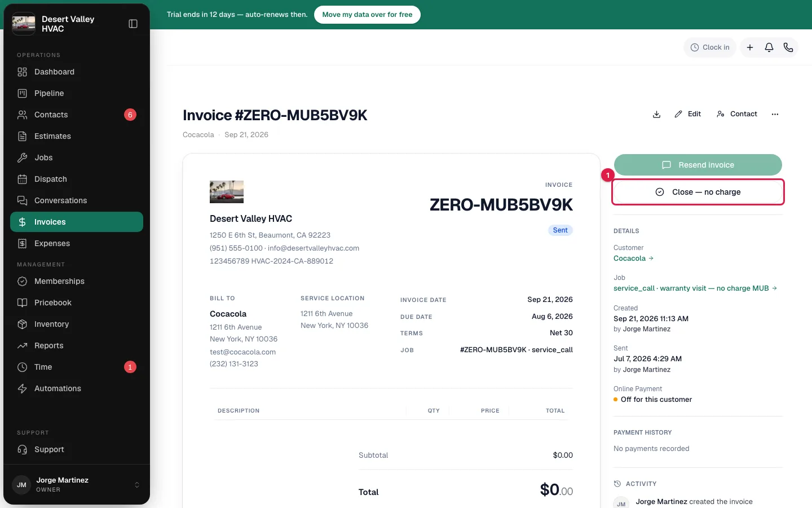
Task: Click Subtotal $0.00 amount
Action: (x=563, y=456)
